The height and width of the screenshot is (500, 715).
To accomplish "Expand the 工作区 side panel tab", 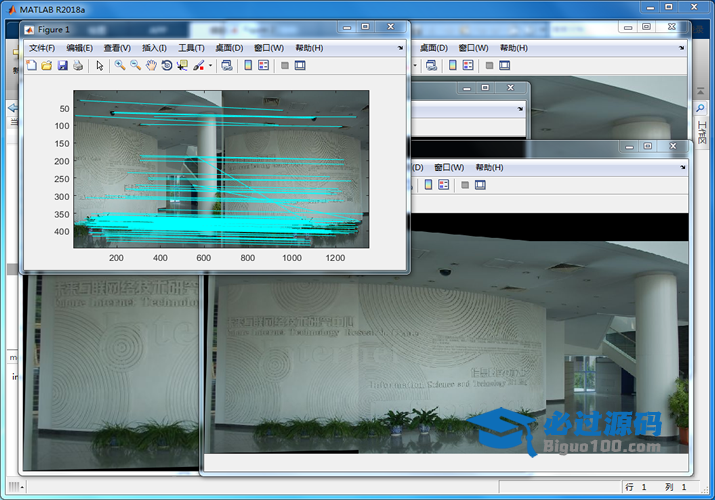I will coord(701,130).
